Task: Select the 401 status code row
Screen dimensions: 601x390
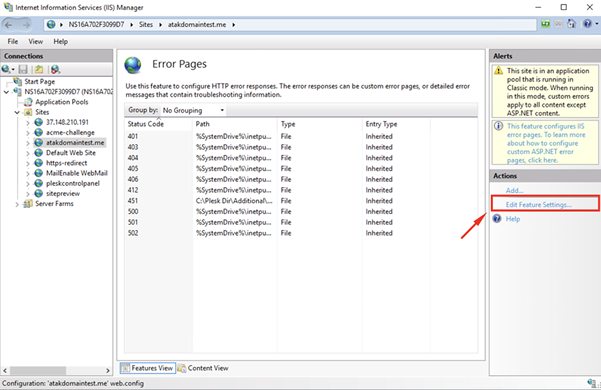Action: [278, 136]
